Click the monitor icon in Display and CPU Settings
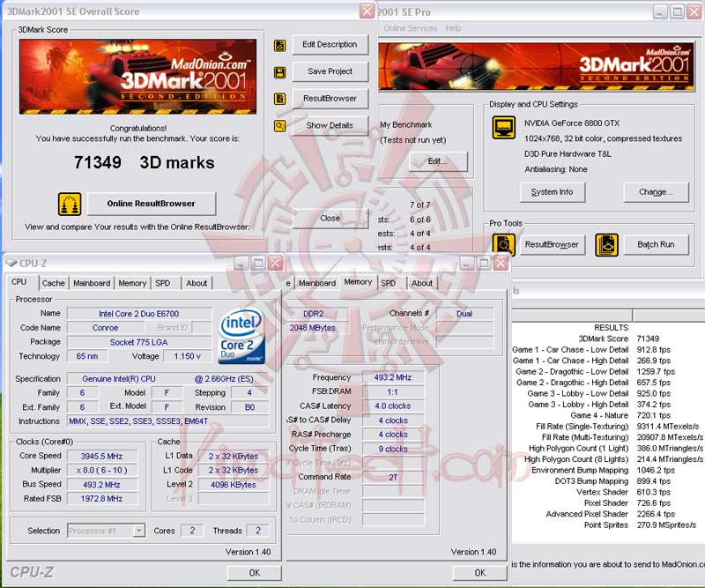The image size is (705, 588). point(504,128)
